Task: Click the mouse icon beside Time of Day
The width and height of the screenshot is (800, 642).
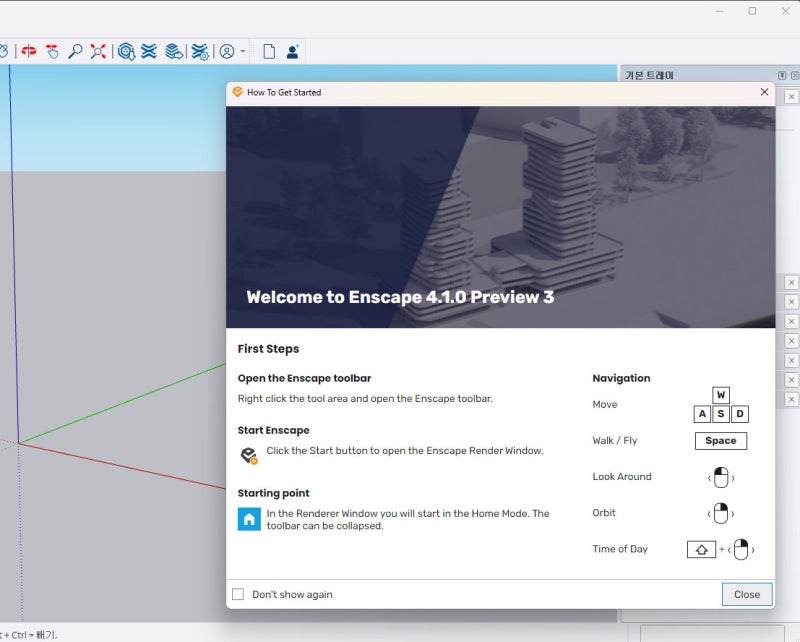Action: [x=741, y=550]
